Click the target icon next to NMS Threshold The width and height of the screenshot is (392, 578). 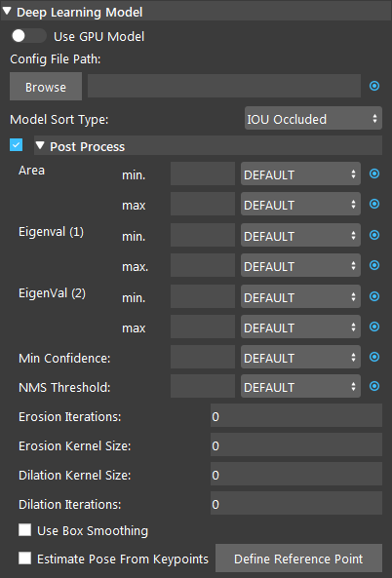tap(374, 386)
